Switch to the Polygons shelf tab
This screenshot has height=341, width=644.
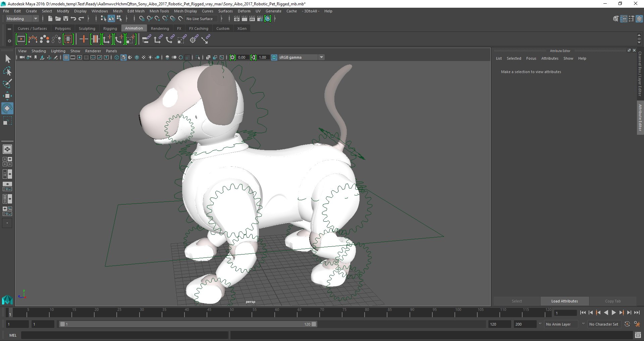(x=63, y=29)
